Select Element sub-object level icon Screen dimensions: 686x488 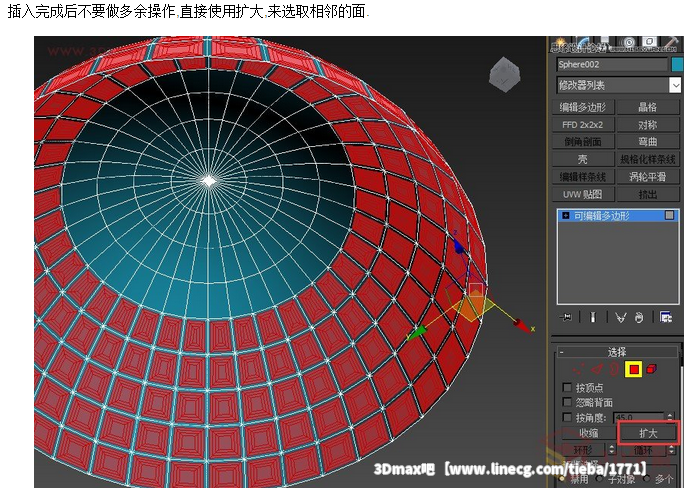coord(651,369)
